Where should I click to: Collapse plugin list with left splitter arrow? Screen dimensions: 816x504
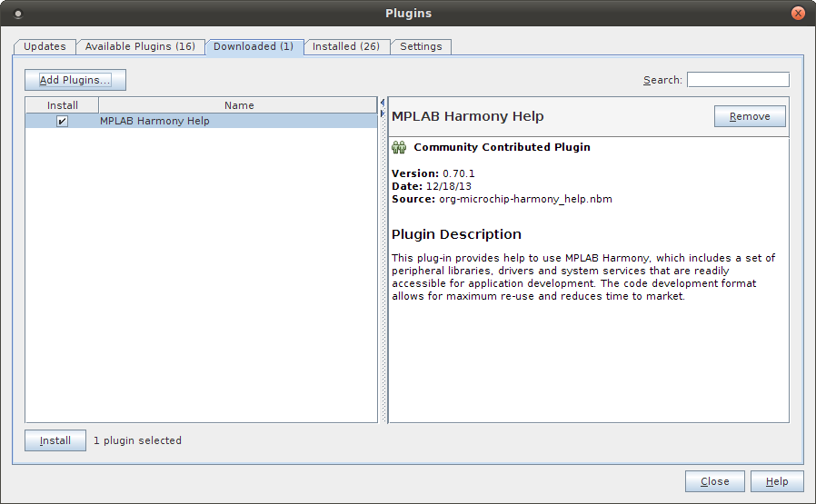pos(383,102)
